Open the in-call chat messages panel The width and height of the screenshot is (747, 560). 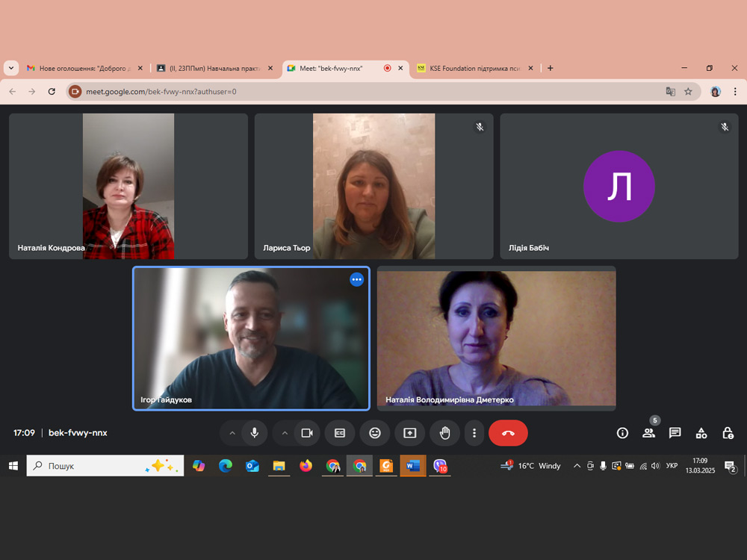pyautogui.click(x=675, y=433)
